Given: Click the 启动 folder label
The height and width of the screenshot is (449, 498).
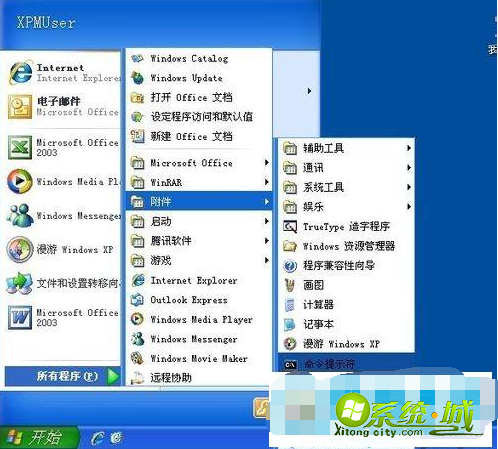Looking at the screenshot, I should pyautogui.click(x=161, y=221).
